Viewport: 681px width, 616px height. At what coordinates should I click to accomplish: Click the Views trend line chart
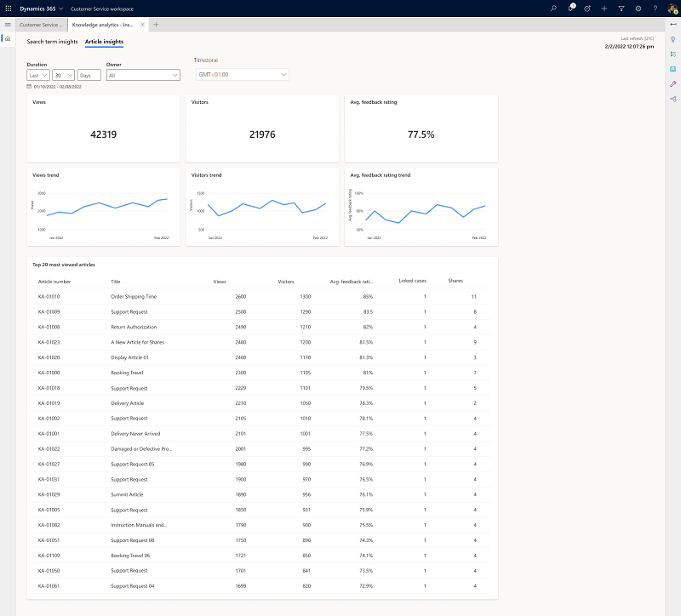[x=103, y=207]
